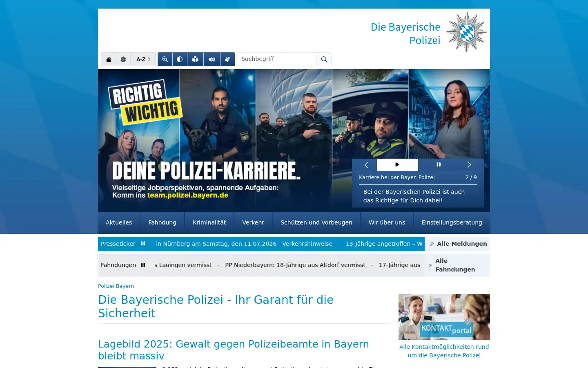Open the Lagebild 2025 article headline
Screen dimensions: 588x368
click(234, 350)
